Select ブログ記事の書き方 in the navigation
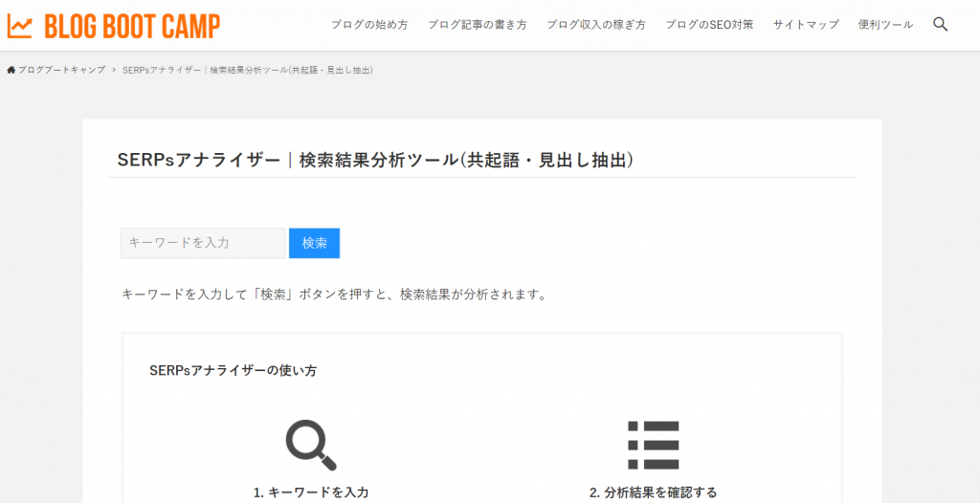 tap(478, 25)
